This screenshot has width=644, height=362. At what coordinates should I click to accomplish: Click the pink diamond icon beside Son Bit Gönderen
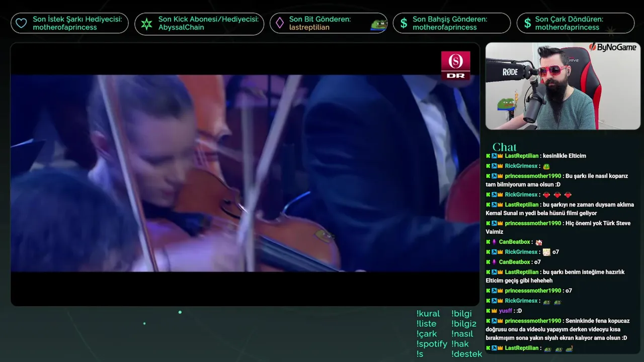click(279, 23)
